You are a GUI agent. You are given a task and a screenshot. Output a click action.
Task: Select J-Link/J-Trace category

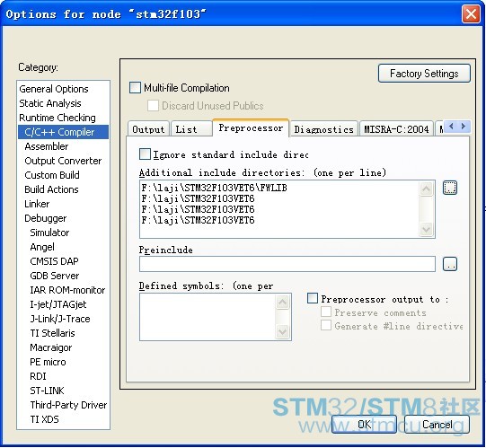pyautogui.click(x=63, y=319)
